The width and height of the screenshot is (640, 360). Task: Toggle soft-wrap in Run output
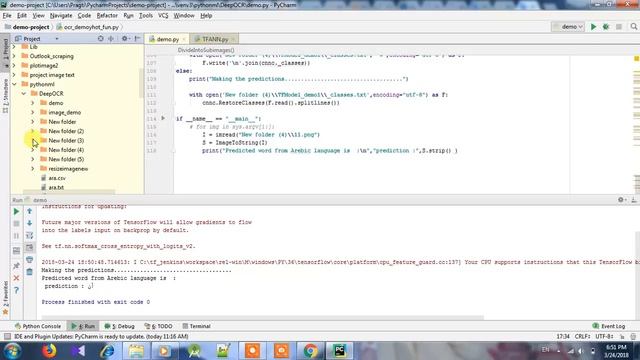(x=29, y=236)
